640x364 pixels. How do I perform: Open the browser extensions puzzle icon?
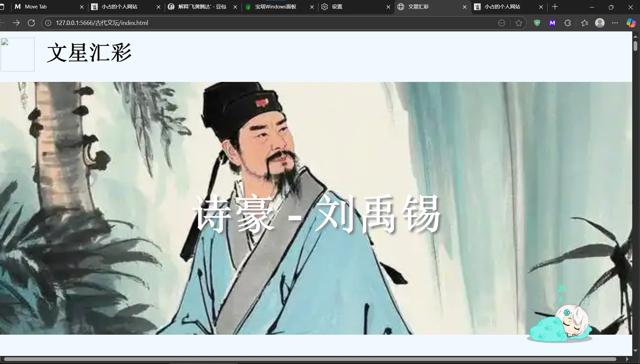click(567, 23)
